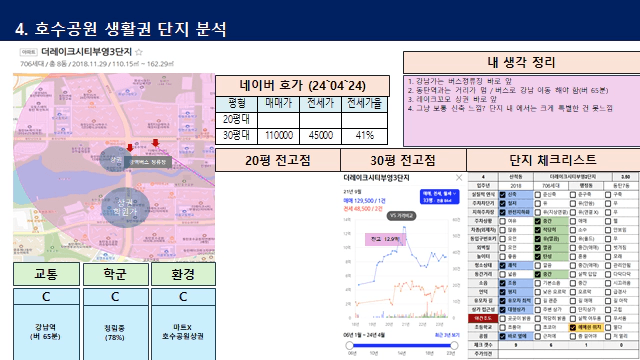Click the 체크 갯수 value 9

pyautogui.click(x=516, y=345)
